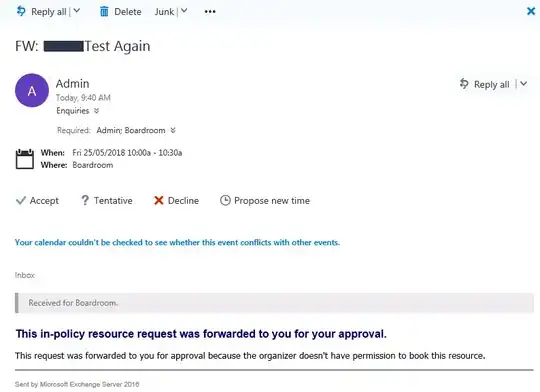
Task: Open dropdown arrow next to top Reply all
Action: click(77, 11)
